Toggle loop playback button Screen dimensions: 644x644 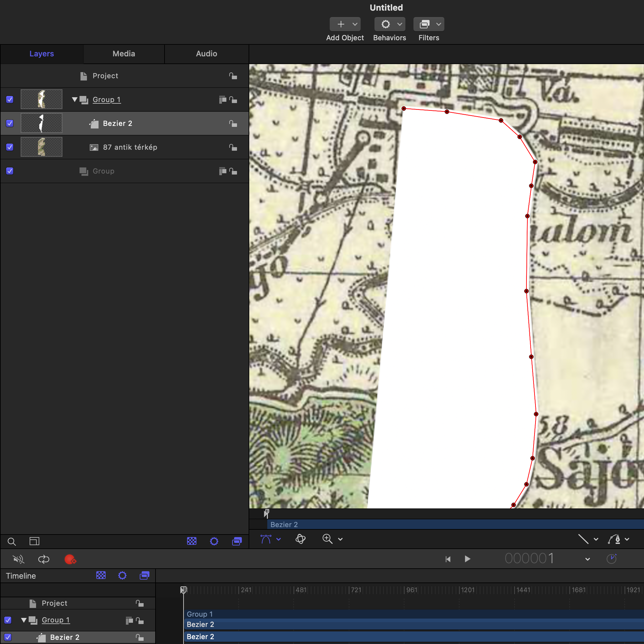[44, 559]
